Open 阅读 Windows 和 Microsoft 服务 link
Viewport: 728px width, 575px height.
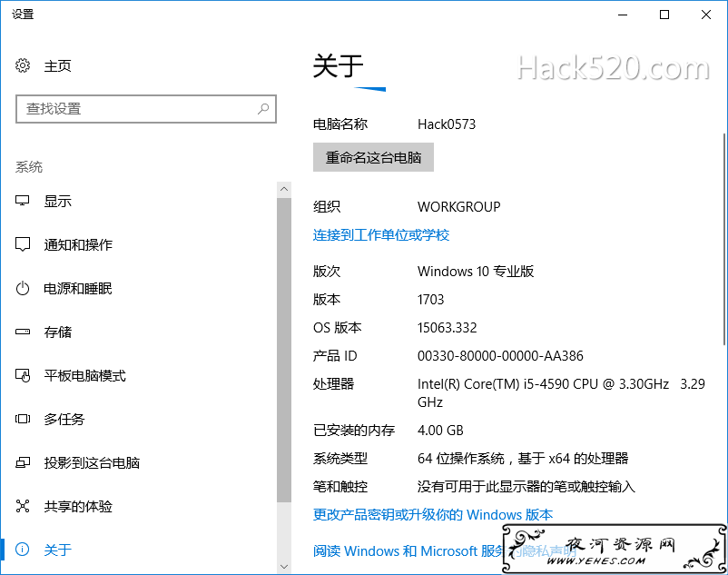pos(408,550)
